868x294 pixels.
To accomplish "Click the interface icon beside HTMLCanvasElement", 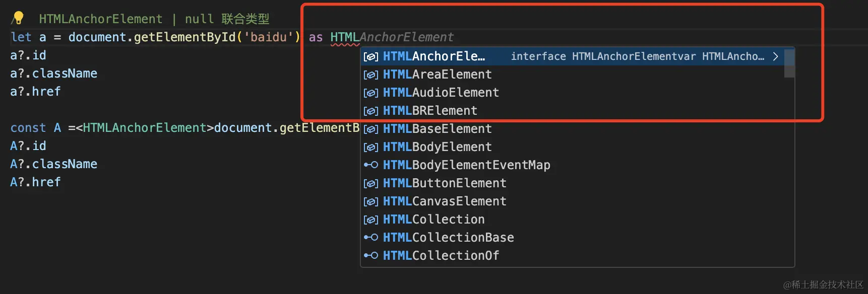I will point(371,202).
